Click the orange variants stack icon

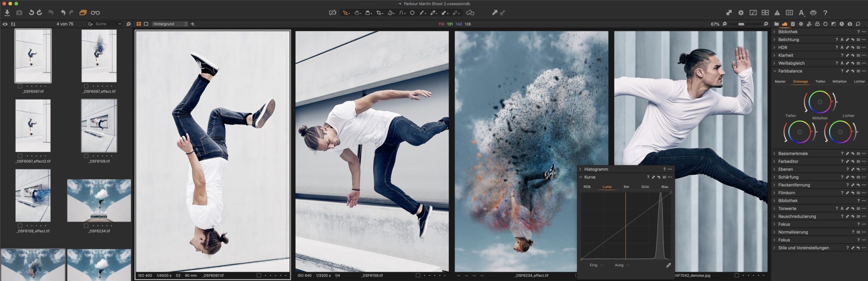coord(83,13)
